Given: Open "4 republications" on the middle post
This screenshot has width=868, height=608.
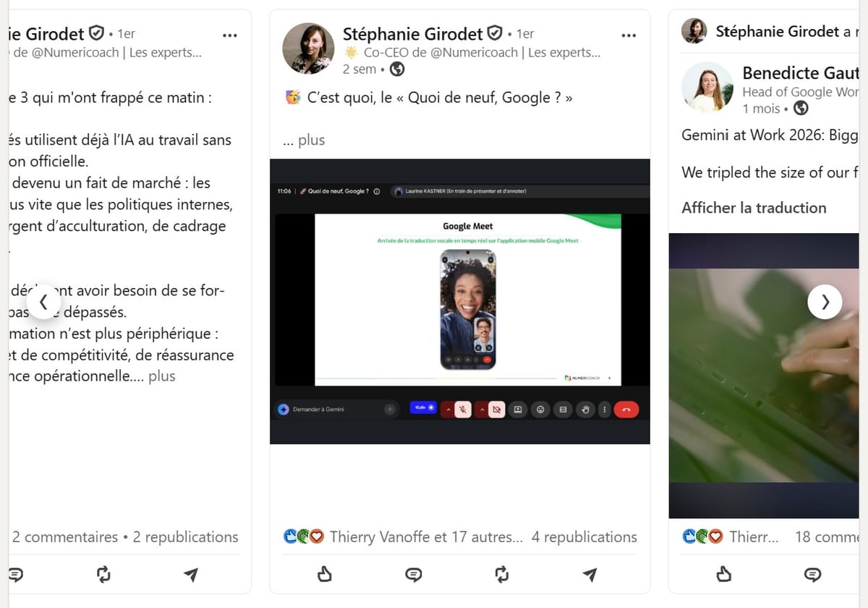Looking at the screenshot, I should click(x=584, y=537).
